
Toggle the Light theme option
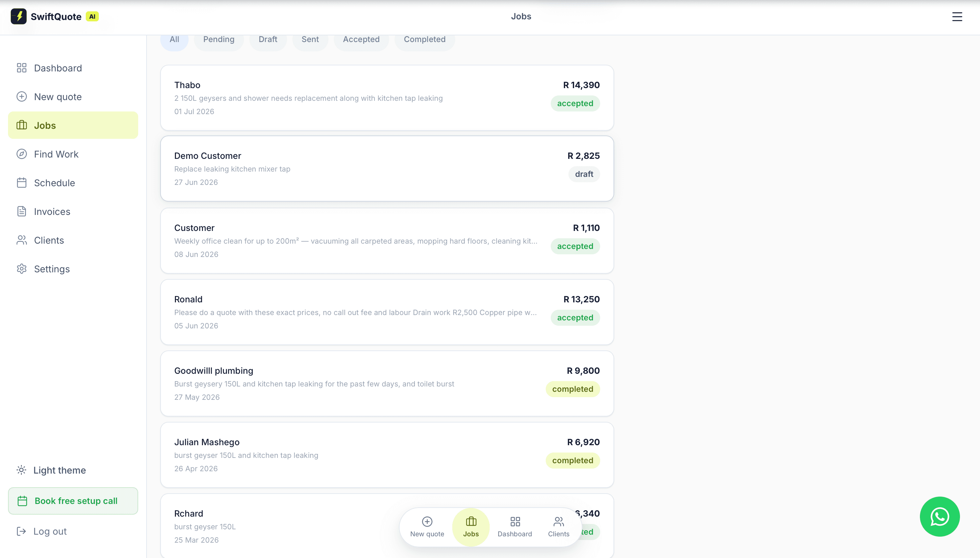coord(73,470)
